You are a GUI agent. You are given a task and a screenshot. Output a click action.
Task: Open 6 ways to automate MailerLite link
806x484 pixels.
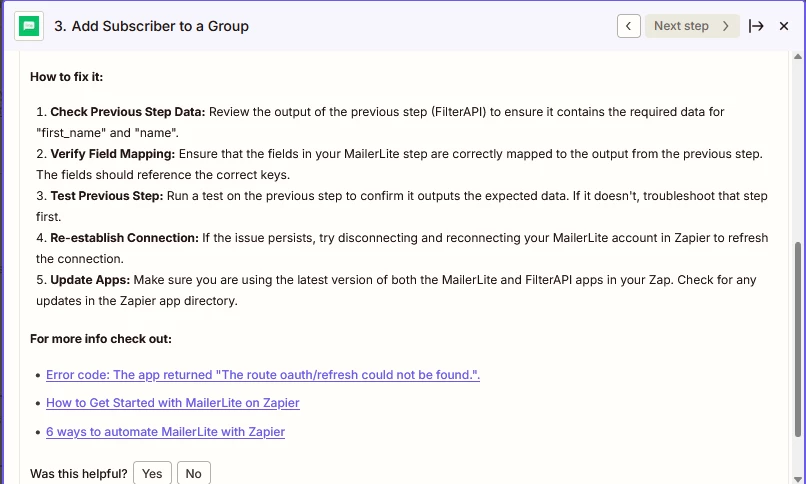click(165, 432)
